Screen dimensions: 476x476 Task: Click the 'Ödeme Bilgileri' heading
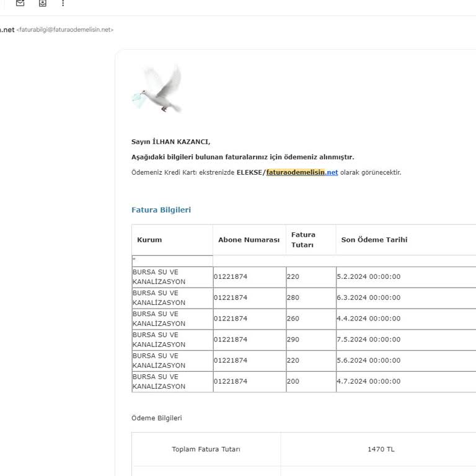[157, 418]
